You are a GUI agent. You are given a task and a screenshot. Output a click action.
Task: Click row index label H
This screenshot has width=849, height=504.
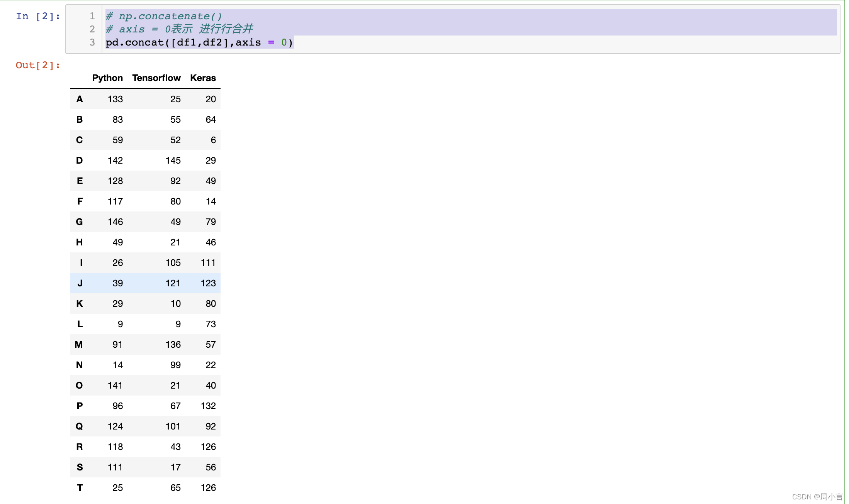80,242
